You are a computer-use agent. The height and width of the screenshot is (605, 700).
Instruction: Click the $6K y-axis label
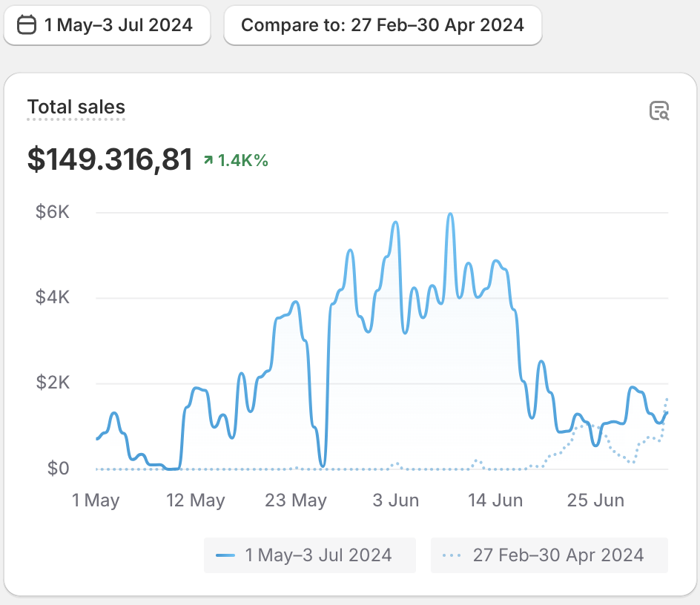(x=53, y=213)
